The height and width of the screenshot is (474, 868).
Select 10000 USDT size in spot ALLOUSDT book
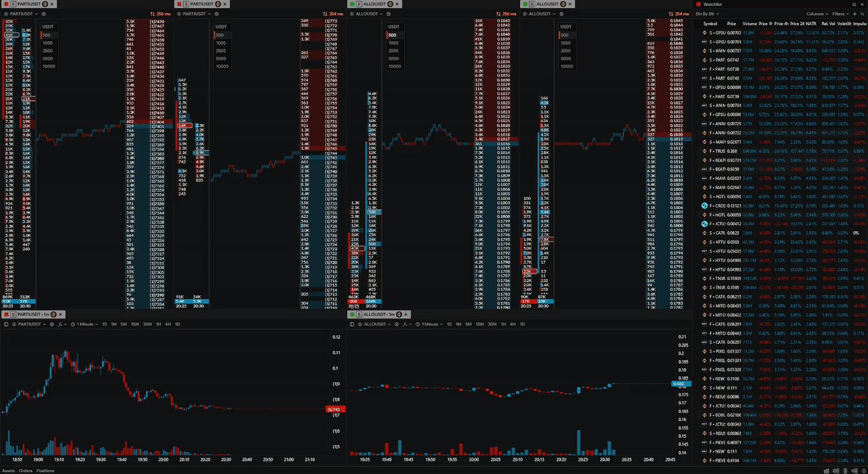point(568,66)
